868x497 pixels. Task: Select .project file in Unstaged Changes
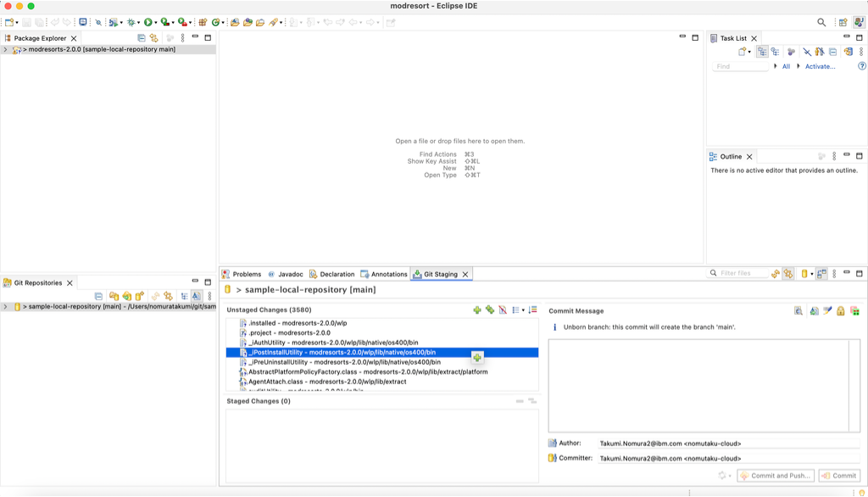[382, 333]
